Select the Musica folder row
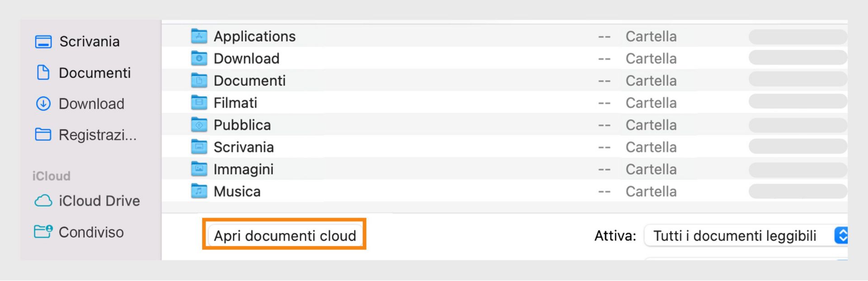This screenshot has width=868, height=281. [237, 191]
